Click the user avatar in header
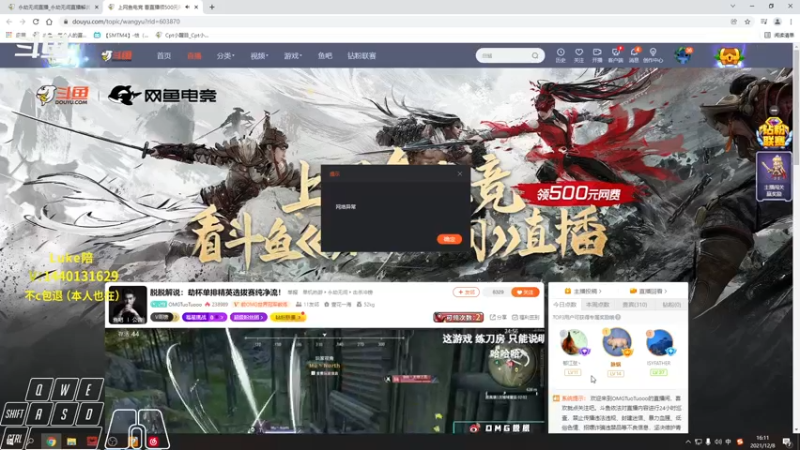This screenshot has width=800, height=450. [683, 55]
